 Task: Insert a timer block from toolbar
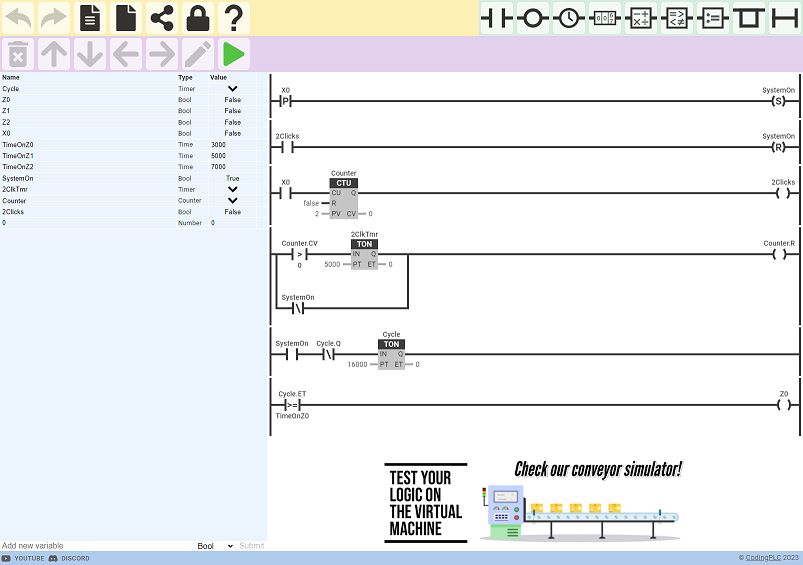[x=568, y=18]
